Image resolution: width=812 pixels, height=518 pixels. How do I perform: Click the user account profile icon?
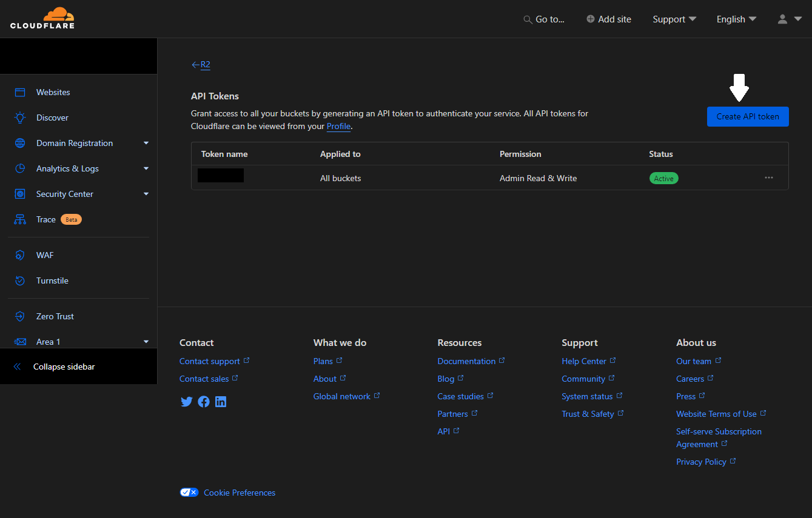click(x=783, y=19)
